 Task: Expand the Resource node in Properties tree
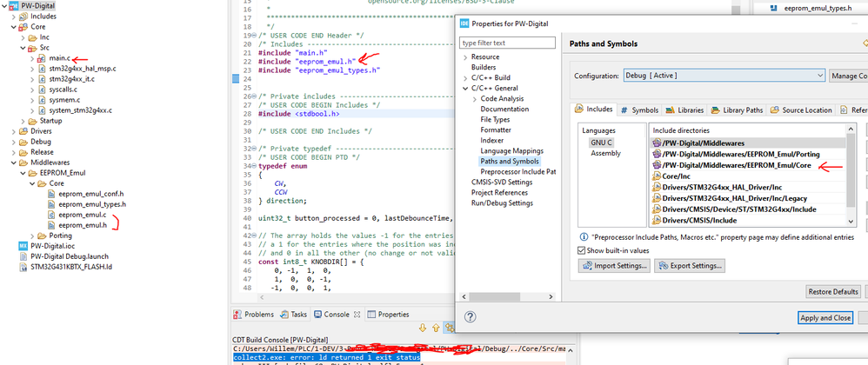coord(465,57)
